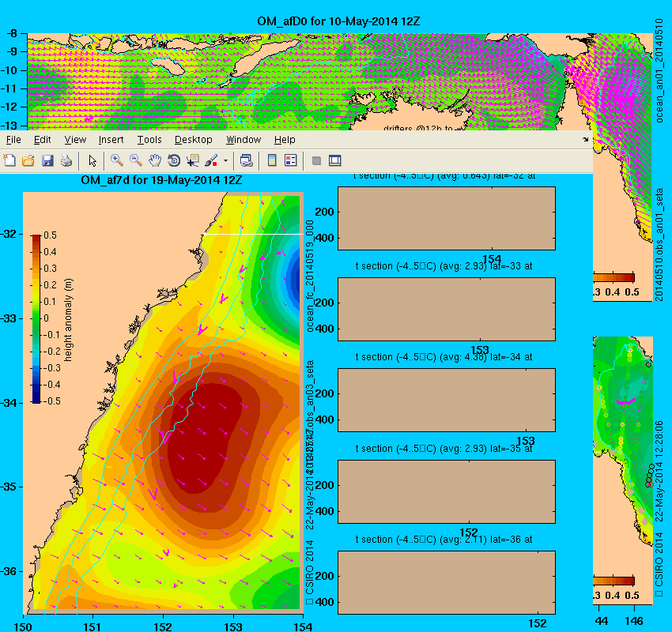Select the Pan hand tool

[155, 160]
